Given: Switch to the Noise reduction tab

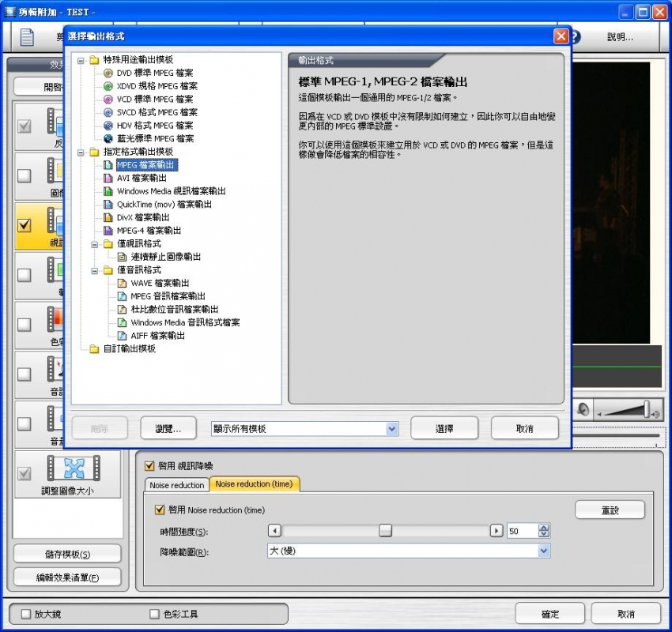Looking at the screenshot, I should pos(176,484).
